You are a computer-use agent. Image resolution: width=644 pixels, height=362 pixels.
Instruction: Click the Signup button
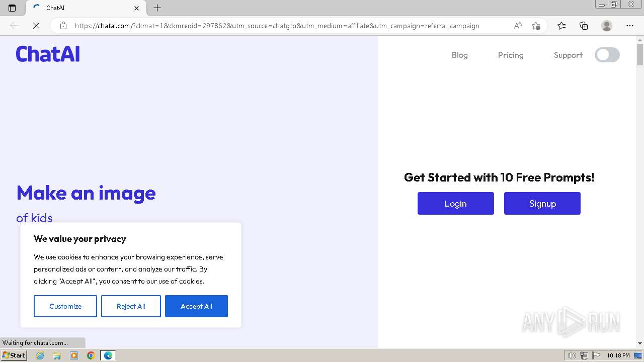pos(542,203)
